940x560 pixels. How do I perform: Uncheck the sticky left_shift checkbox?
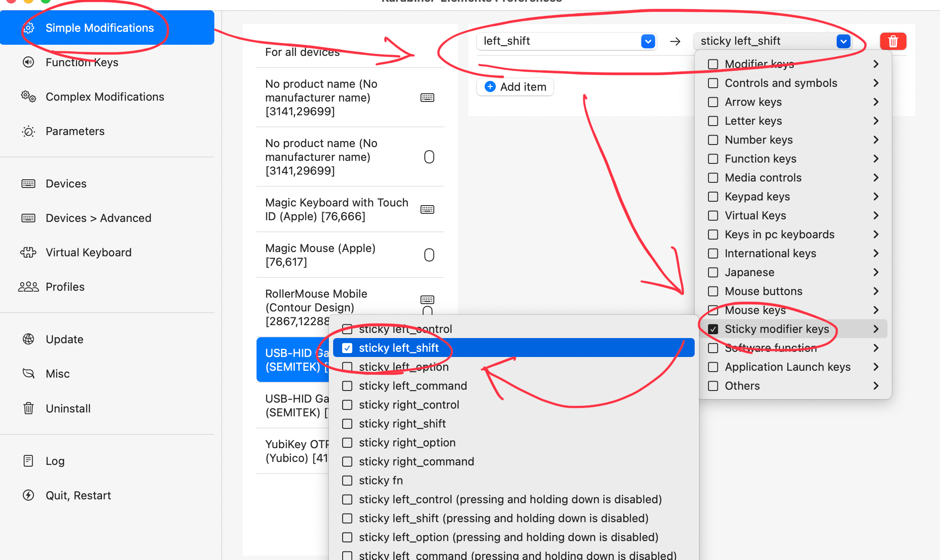point(347,348)
